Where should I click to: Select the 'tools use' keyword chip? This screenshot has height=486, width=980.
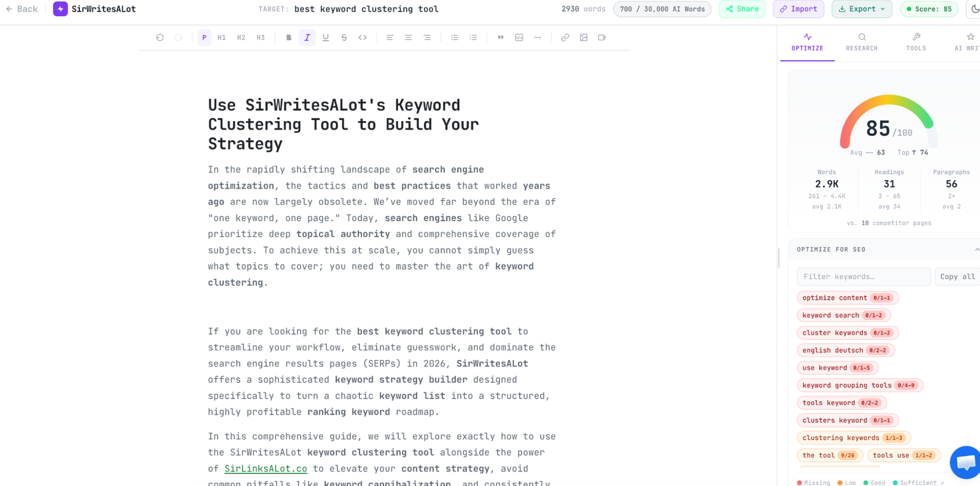[x=904, y=456]
